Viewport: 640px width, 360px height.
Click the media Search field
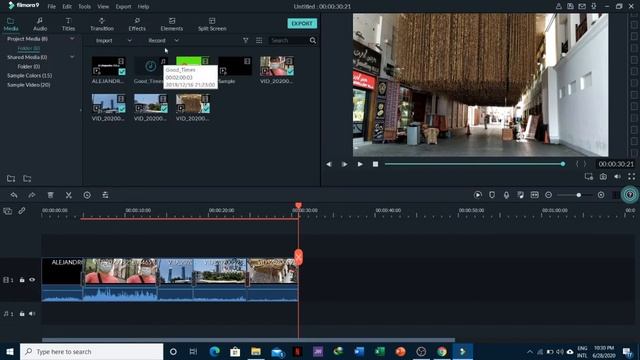[x=289, y=40]
